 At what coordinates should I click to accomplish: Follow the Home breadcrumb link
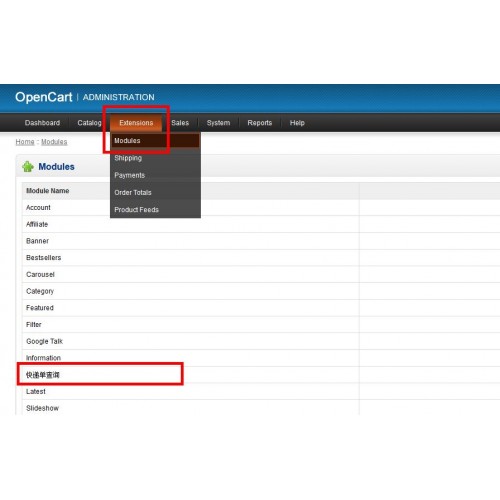coord(25,142)
